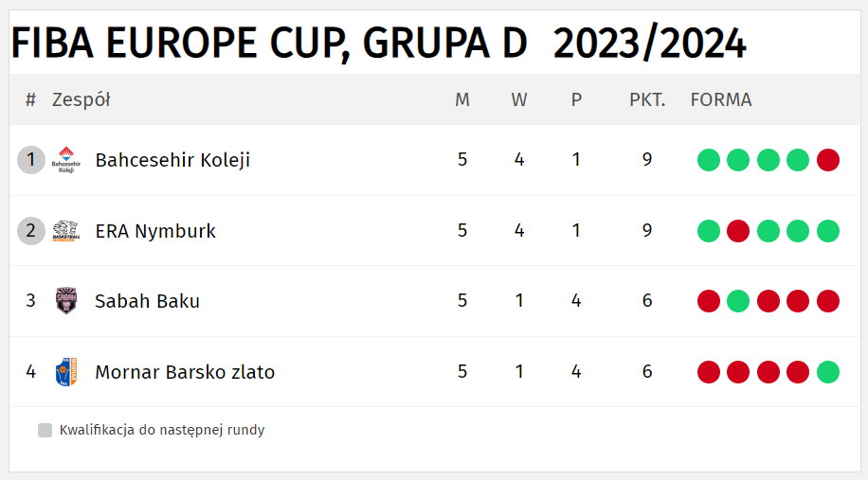The image size is (868, 480).
Task: Click the FORMA column header
Action: 721,99
